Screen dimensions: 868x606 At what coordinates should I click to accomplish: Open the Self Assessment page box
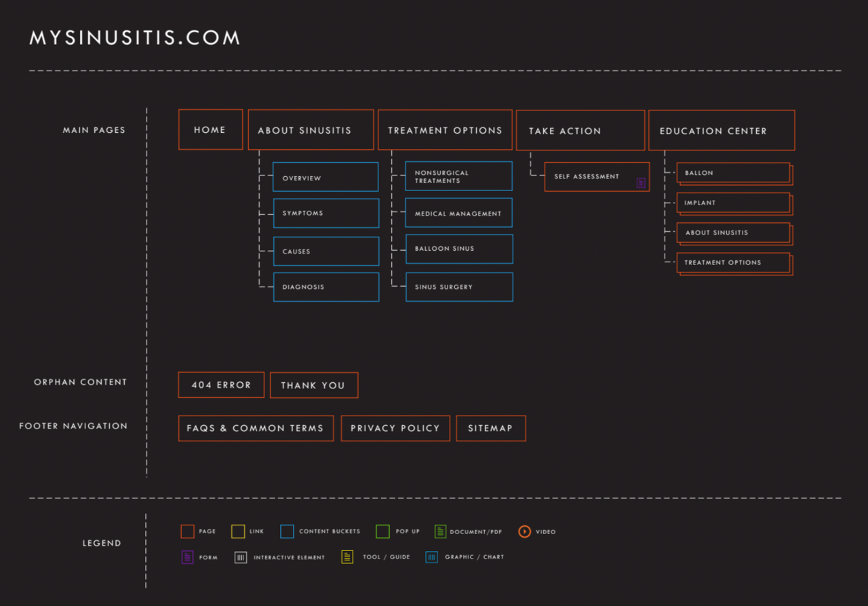(597, 177)
